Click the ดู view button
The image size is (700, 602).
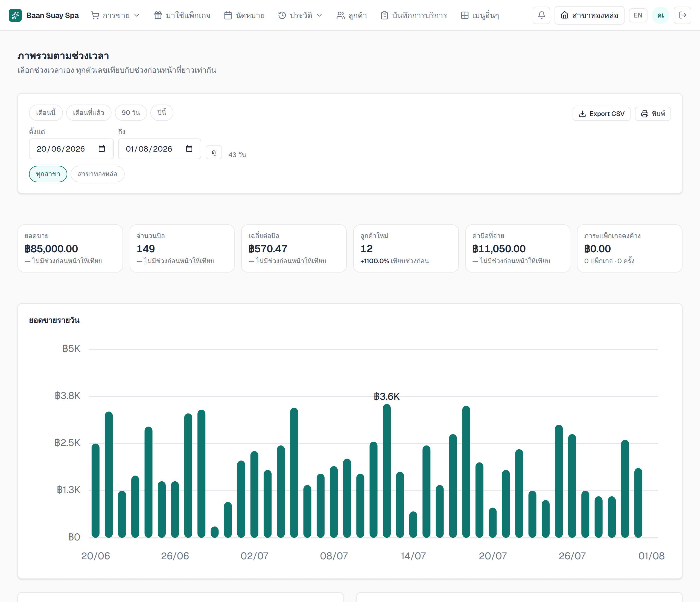click(214, 152)
